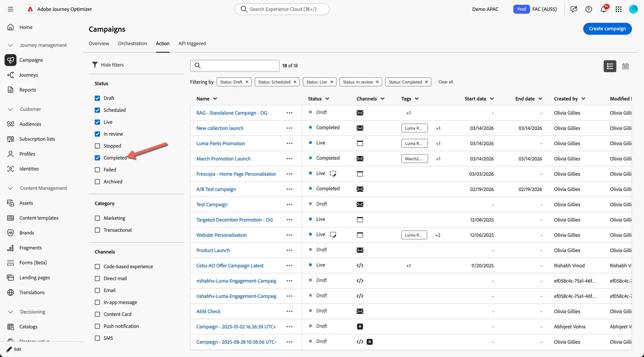Open the March Promotion Launch campaign

point(223,159)
